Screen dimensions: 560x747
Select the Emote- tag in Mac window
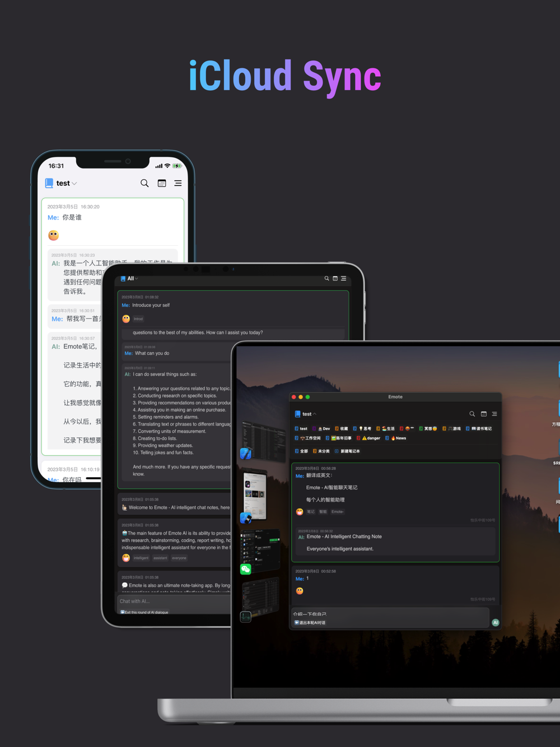338,512
